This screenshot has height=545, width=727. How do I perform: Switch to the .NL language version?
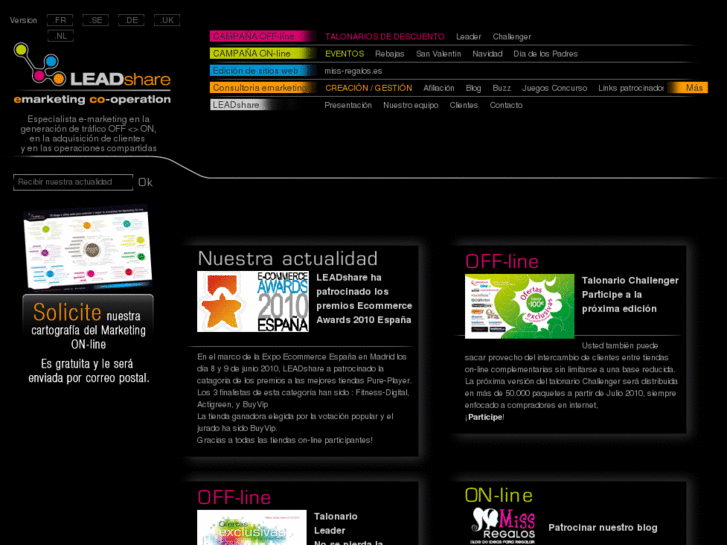pyautogui.click(x=61, y=36)
